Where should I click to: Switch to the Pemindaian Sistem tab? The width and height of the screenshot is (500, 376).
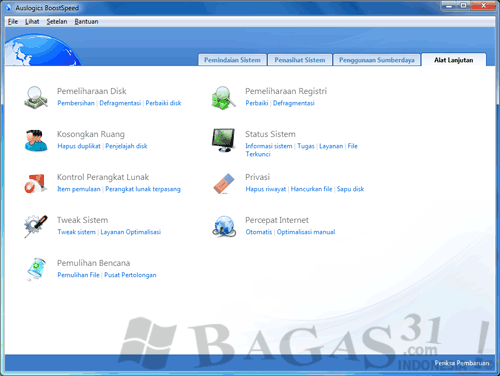[232, 60]
